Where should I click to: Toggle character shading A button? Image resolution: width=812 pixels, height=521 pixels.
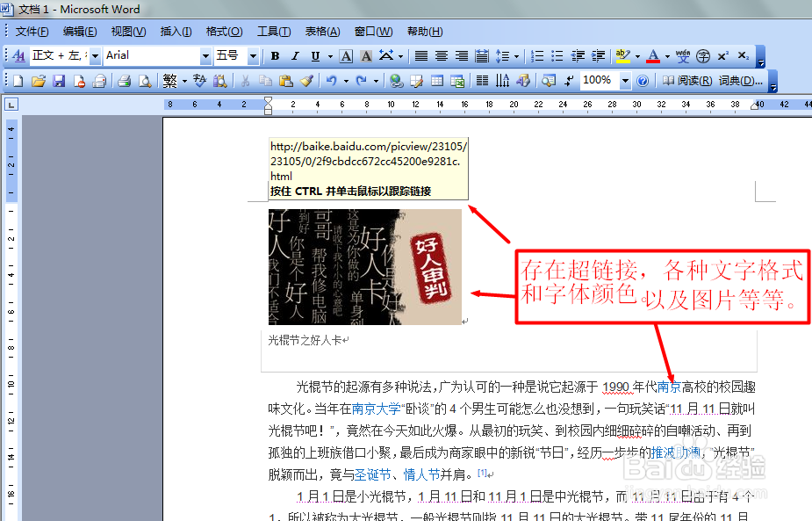tap(366, 55)
